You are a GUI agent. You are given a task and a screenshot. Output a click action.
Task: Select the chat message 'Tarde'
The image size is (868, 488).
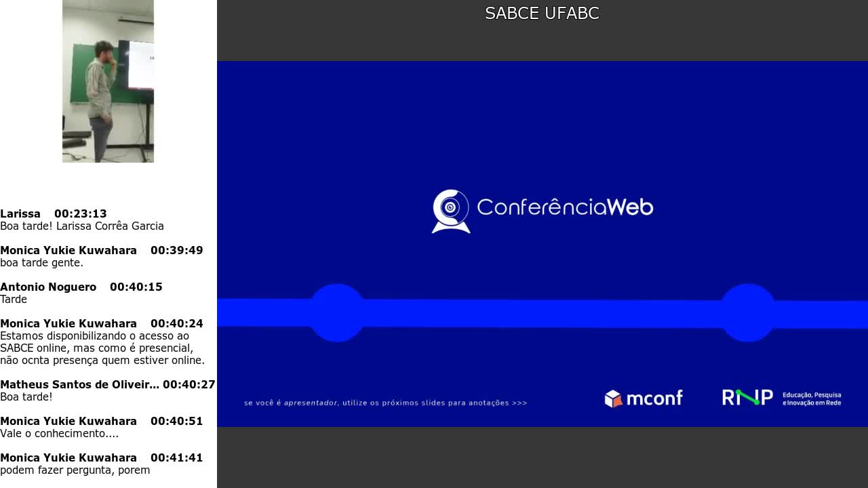(x=14, y=300)
